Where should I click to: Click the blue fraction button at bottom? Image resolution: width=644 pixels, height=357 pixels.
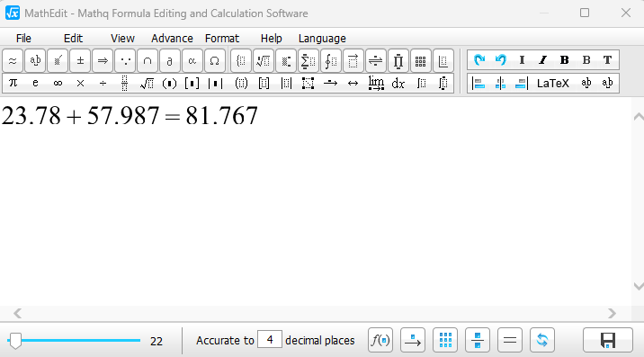click(x=478, y=340)
